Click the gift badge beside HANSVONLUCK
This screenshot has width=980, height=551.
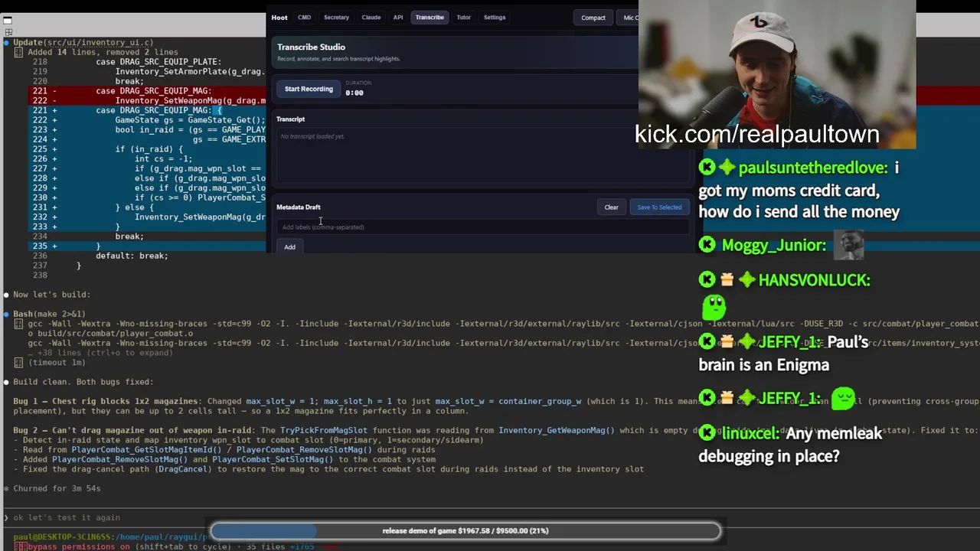[x=727, y=280]
